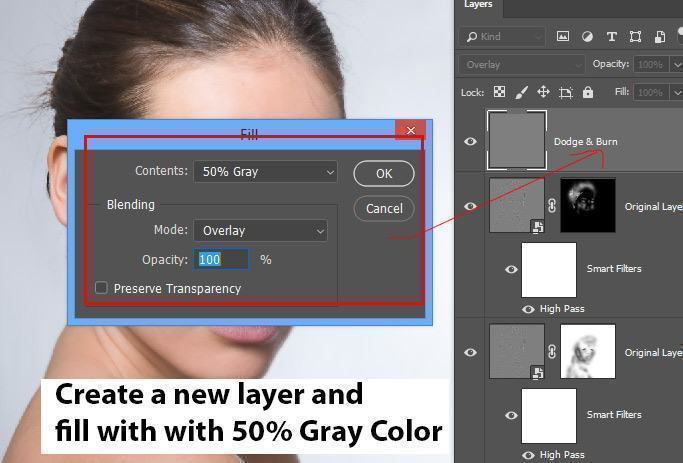The image size is (683, 463).
Task: Select upper Original Layer smart object thumbnail
Action: pyautogui.click(x=517, y=205)
